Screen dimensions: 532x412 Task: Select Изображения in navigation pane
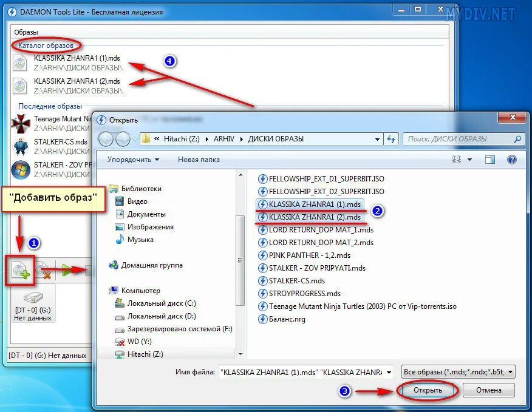pyautogui.click(x=145, y=227)
